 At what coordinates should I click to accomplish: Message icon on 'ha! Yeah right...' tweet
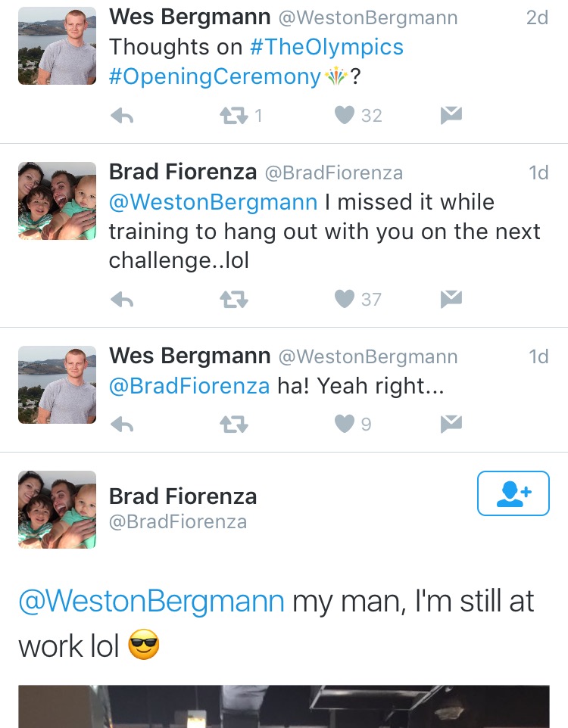click(451, 424)
